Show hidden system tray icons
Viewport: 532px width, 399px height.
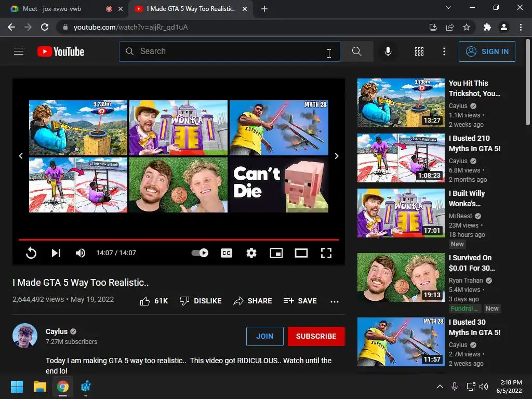click(440, 387)
